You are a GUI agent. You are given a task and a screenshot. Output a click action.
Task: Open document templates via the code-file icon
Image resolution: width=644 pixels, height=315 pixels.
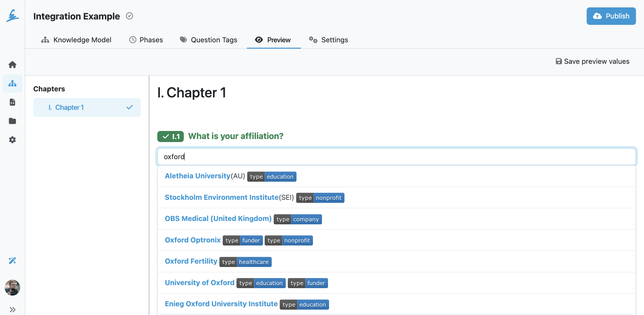[12, 102]
